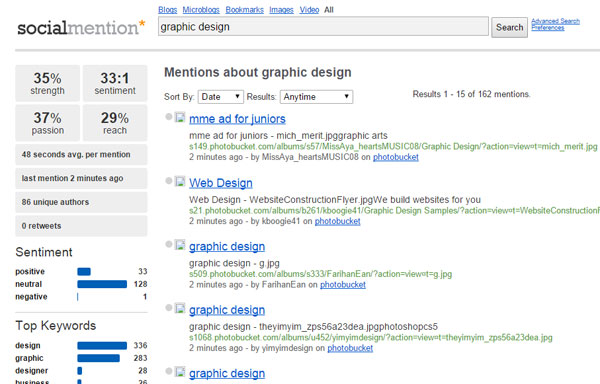Open photobucket link by FarihanEan
Image resolution: width=600 pixels, height=384 pixels.
click(343, 285)
